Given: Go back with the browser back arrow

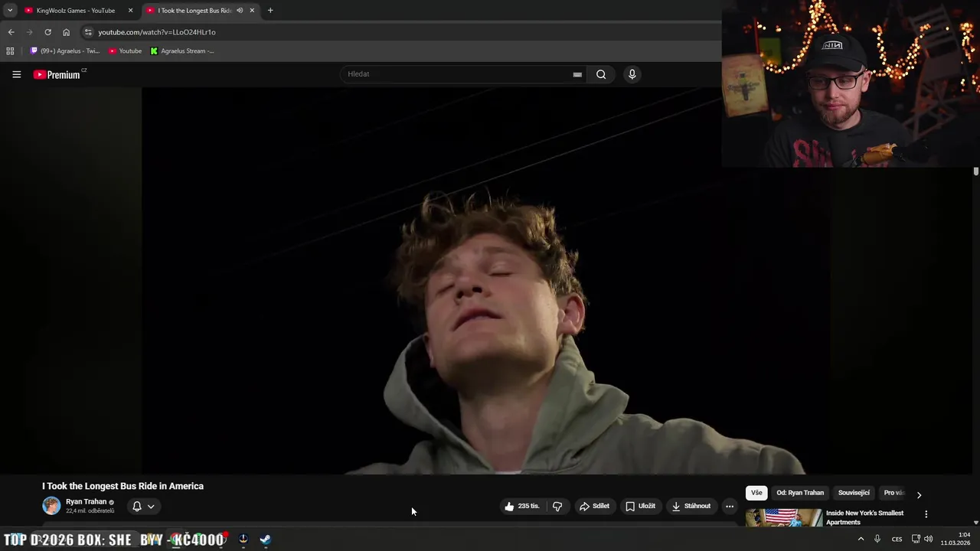Looking at the screenshot, I should (x=11, y=32).
